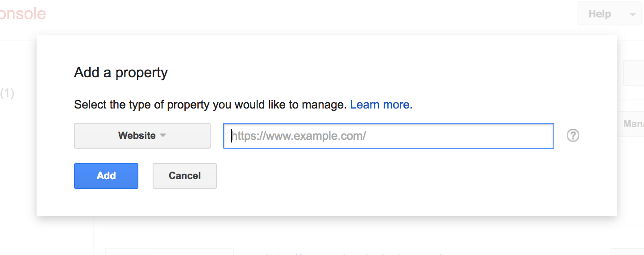This screenshot has width=644, height=255.
Task: Click the blue Add button
Action: pyautogui.click(x=106, y=176)
